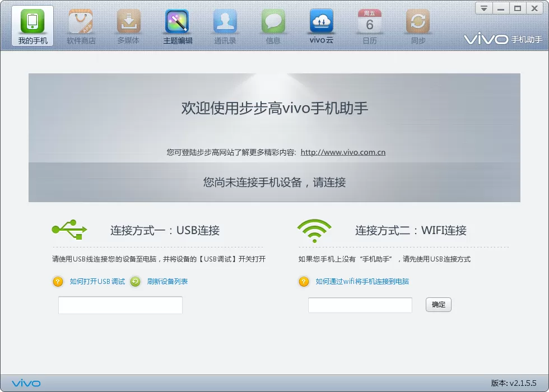Click the vivo logo in status bar
This screenshot has width=549, height=392.
click(x=26, y=383)
